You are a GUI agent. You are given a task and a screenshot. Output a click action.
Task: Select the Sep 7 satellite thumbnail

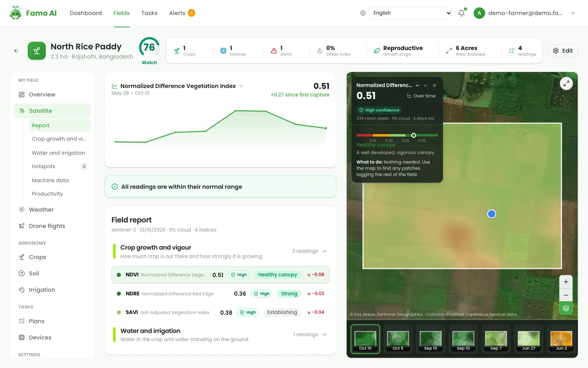tap(496, 339)
